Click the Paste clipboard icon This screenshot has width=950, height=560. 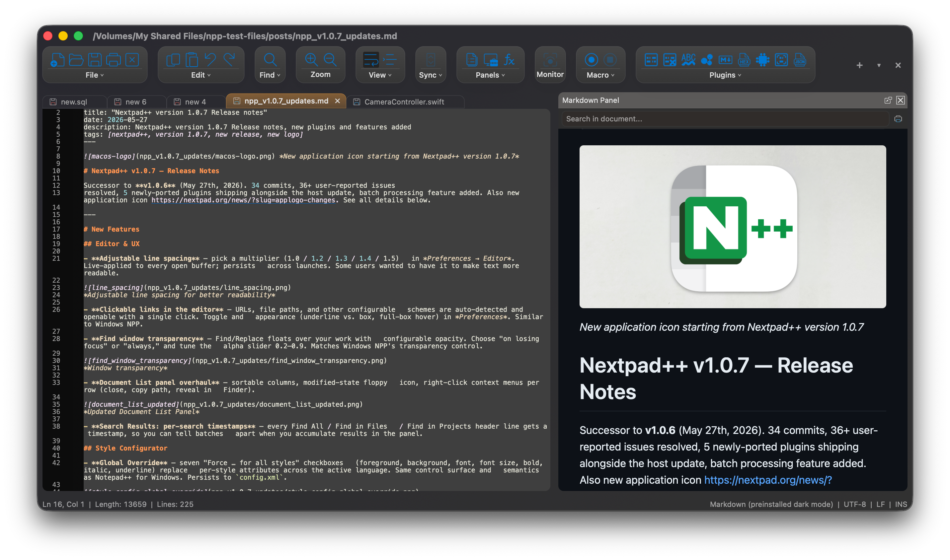pyautogui.click(x=192, y=60)
